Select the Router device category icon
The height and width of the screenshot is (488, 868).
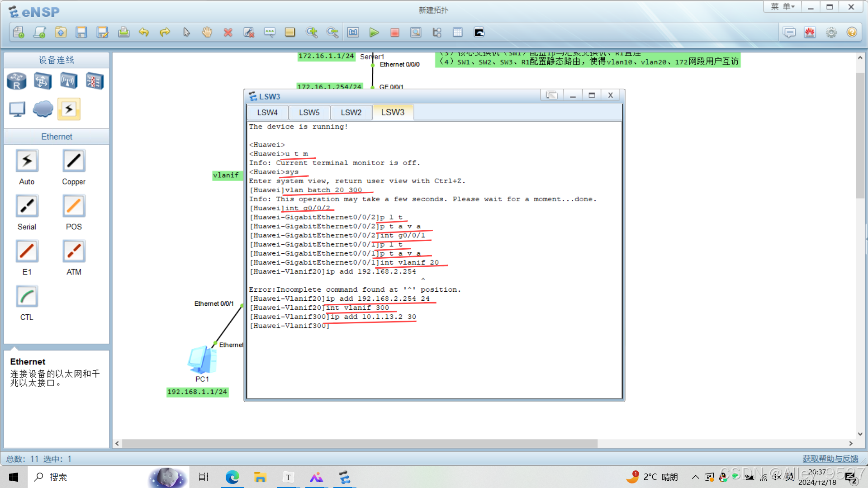coord(17,81)
